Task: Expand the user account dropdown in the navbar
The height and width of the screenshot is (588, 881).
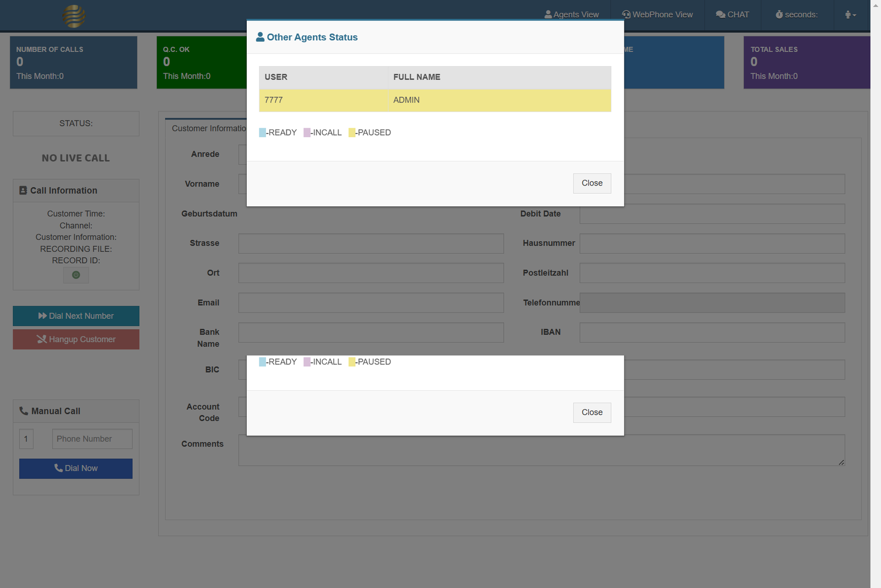Action: 851,15
